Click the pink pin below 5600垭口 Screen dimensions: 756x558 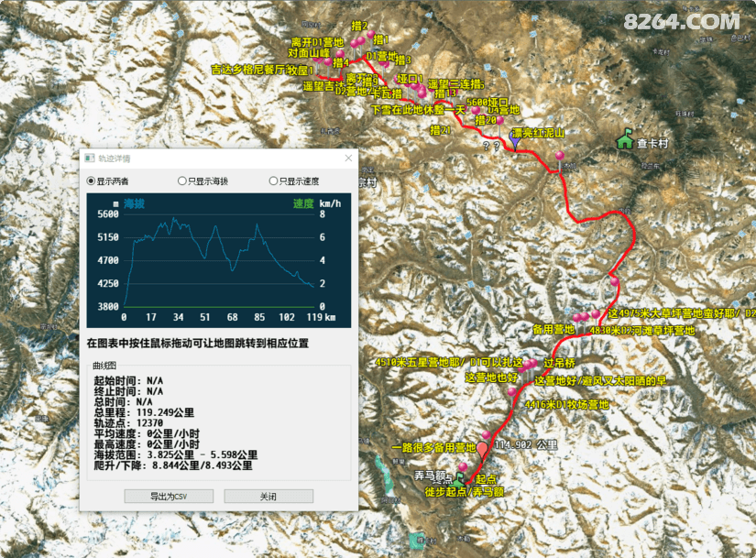click(x=476, y=111)
